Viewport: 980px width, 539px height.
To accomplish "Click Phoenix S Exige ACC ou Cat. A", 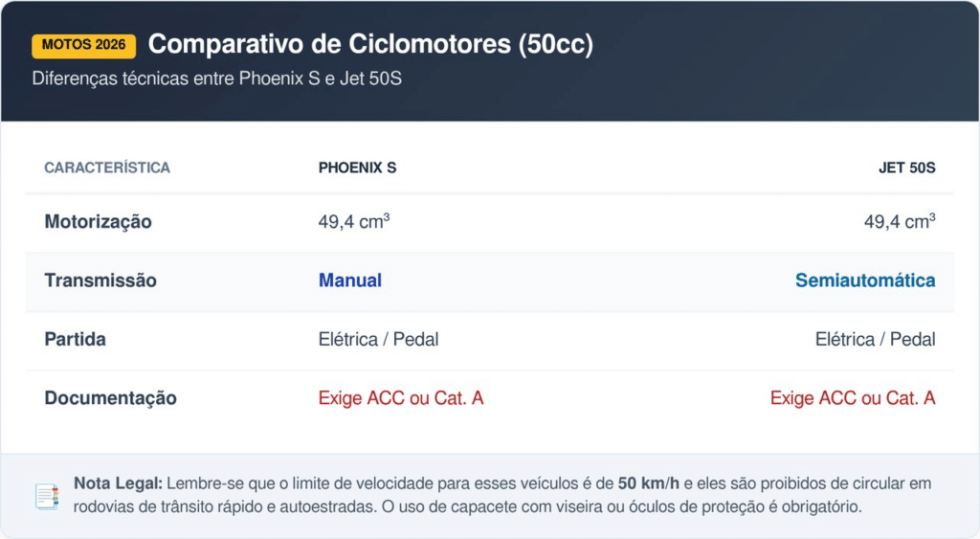I will (x=401, y=398).
